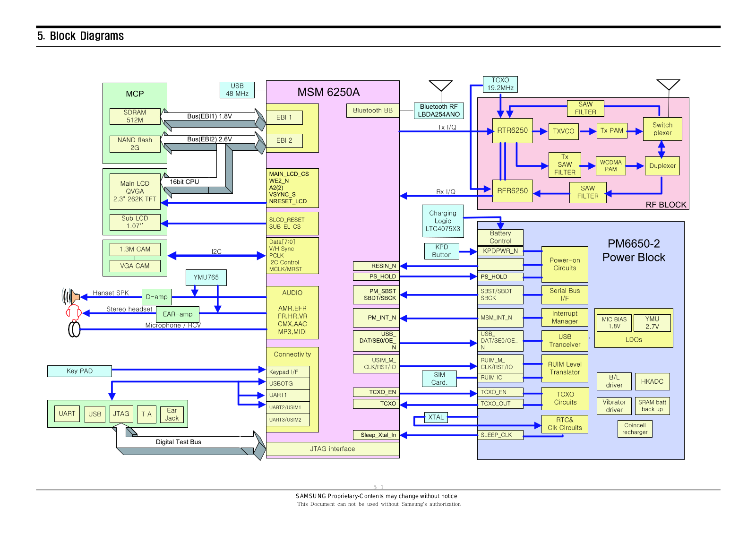
Task: Click the JTAG interface bar
Action: pyautogui.click(x=333, y=449)
